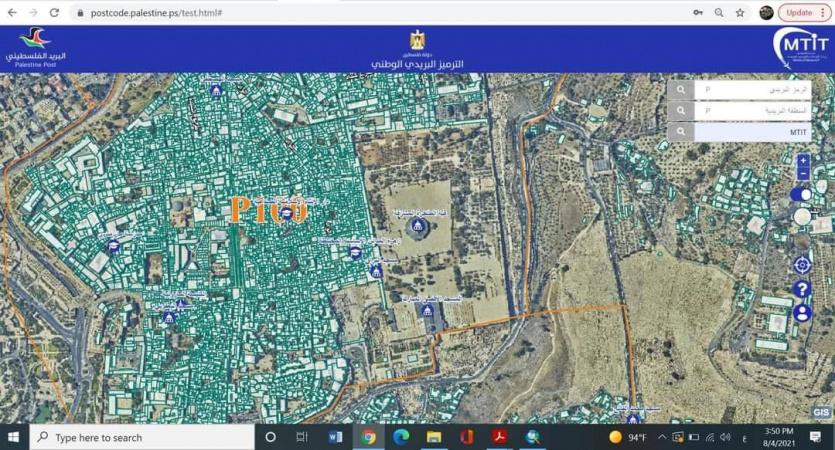
Task: Click the locate-me crosshair icon
Action: coord(802,264)
